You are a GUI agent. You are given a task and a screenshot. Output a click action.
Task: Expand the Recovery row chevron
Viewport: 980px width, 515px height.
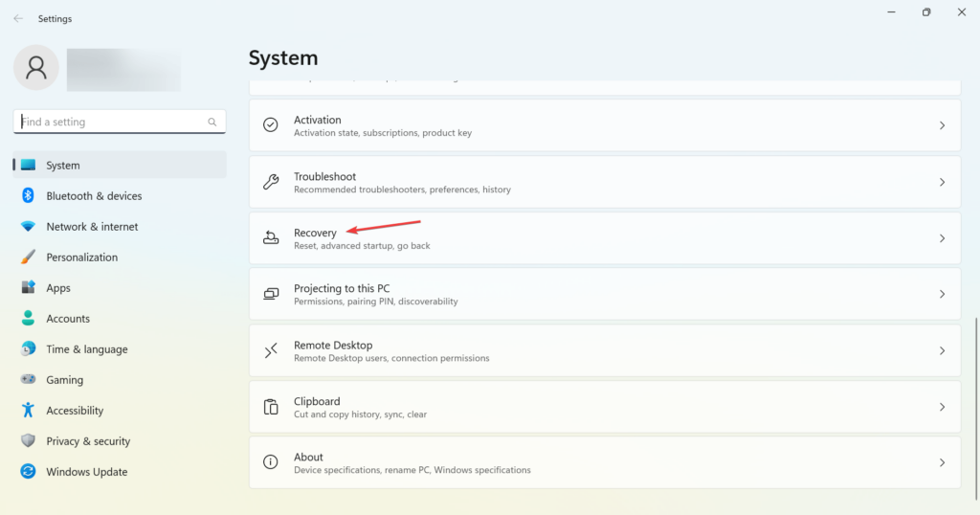coord(942,238)
